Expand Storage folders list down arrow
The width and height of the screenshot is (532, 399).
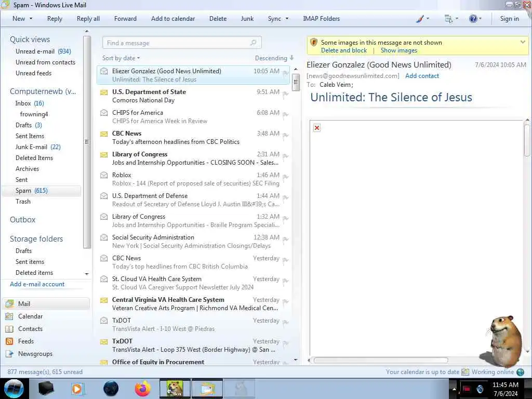pyautogui.click(x=87, y=273)
